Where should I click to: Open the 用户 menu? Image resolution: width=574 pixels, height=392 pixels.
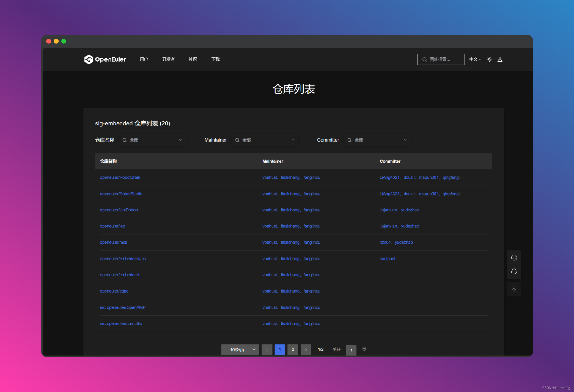pos(144,59)
